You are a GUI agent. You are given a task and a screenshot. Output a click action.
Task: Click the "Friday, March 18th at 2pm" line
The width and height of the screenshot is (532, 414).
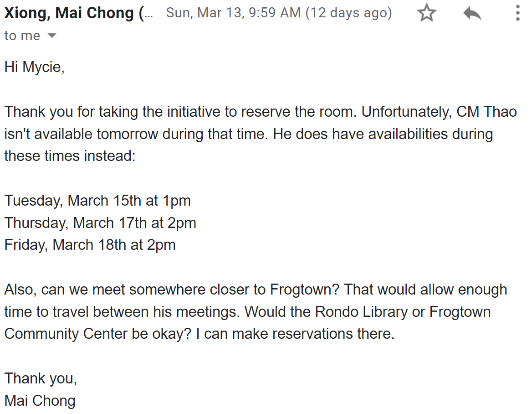(x=90, y=245)
